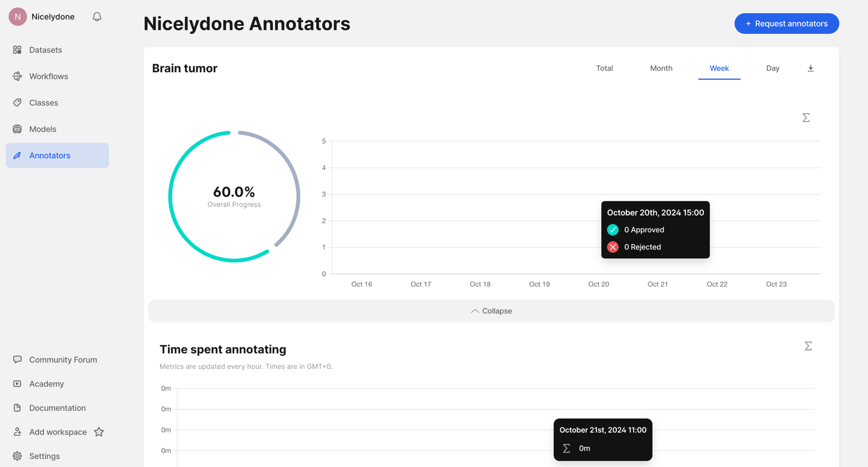This screenshot has width=868, height=467.
Task: Click the Community Forum chat icon
Action: coord(17,360)
